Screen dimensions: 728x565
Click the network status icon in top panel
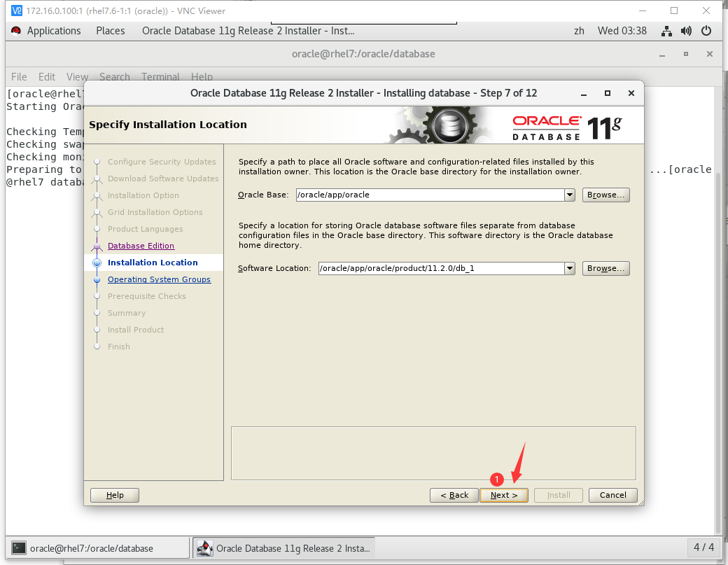tap(666, 31)
